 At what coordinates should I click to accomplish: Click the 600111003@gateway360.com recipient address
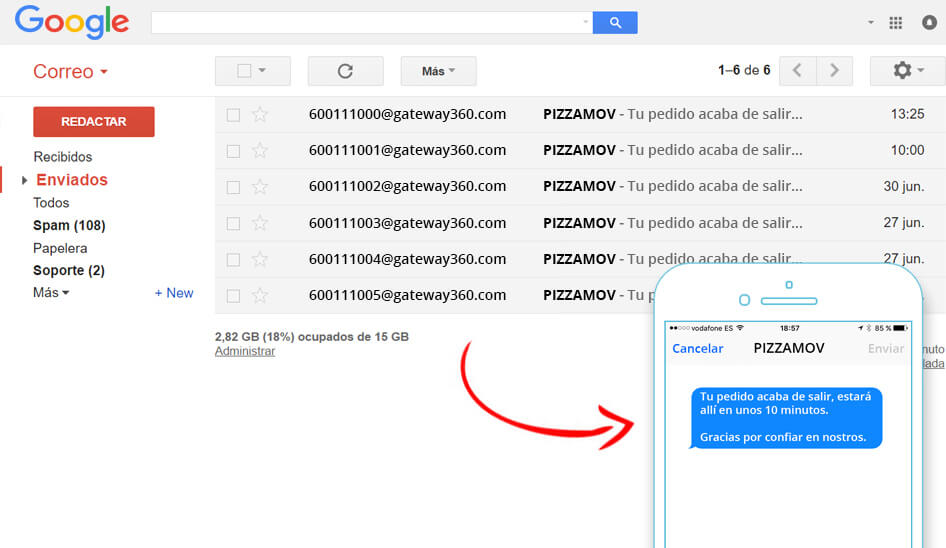[x=407, y=223]
